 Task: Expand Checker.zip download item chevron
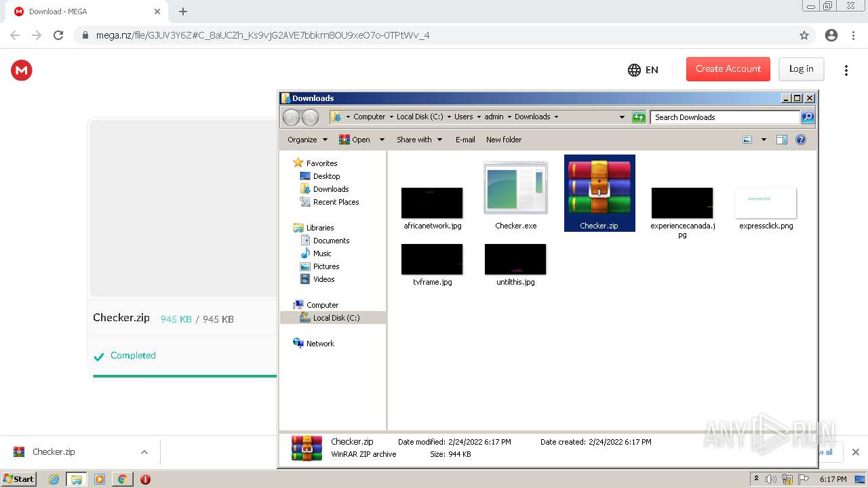[144, 452]
